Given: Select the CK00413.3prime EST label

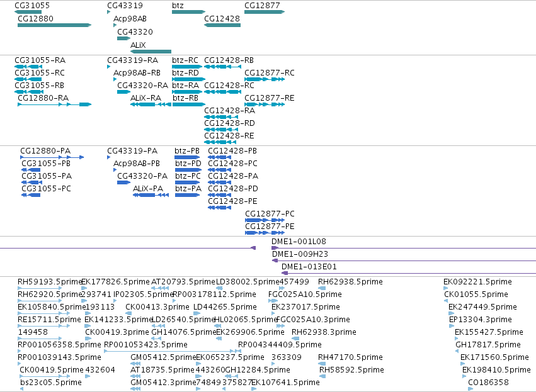Looking at the screenshot, I should click(x=157, y=307).
